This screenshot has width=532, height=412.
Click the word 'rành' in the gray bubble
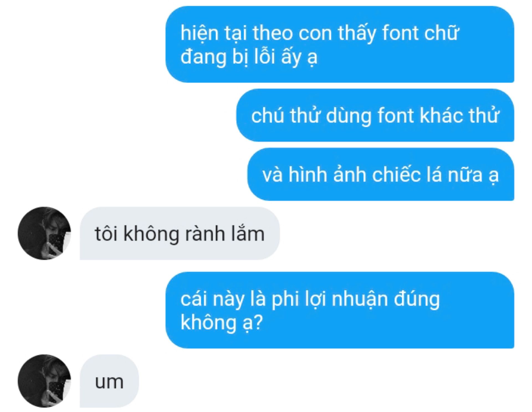[205, 234]
